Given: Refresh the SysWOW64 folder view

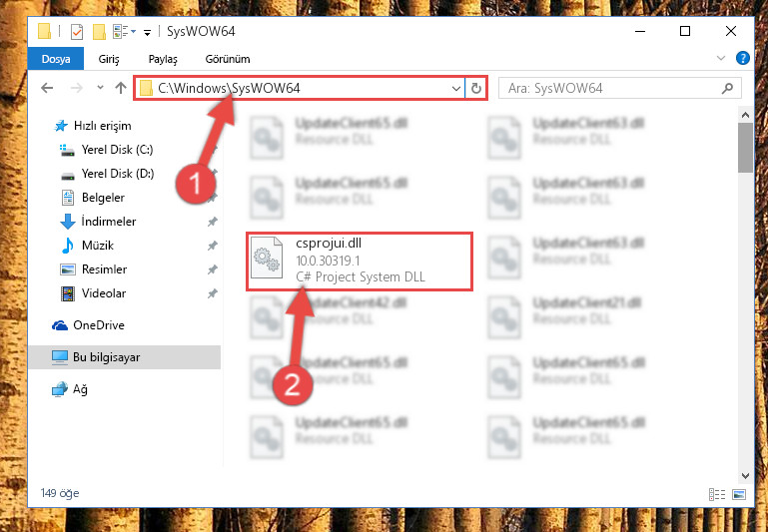Looking at the screenshot, I should [476, 89].
